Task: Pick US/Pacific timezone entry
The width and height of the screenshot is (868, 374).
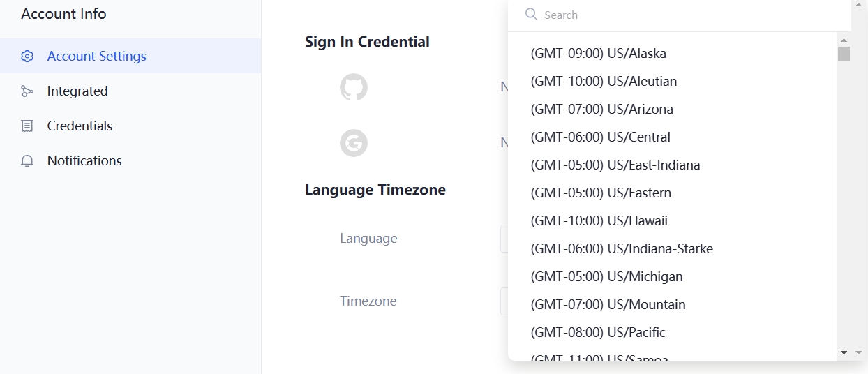Action: click(598, 333)
